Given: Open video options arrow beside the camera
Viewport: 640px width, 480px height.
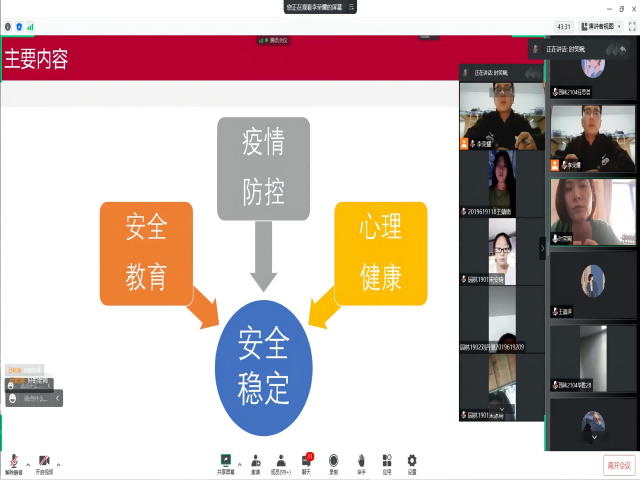Looking at the screenshot, I should tap(58, 464).
